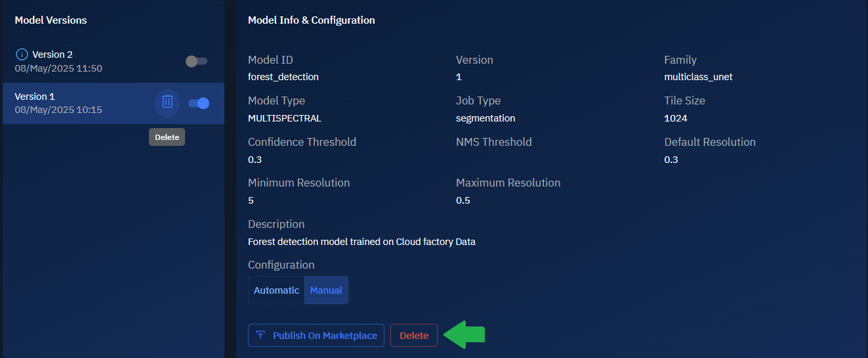The height and width of the screenshot is (358, 868).
Task: Click the info icon beside Version 2
Action: [22, 55]
